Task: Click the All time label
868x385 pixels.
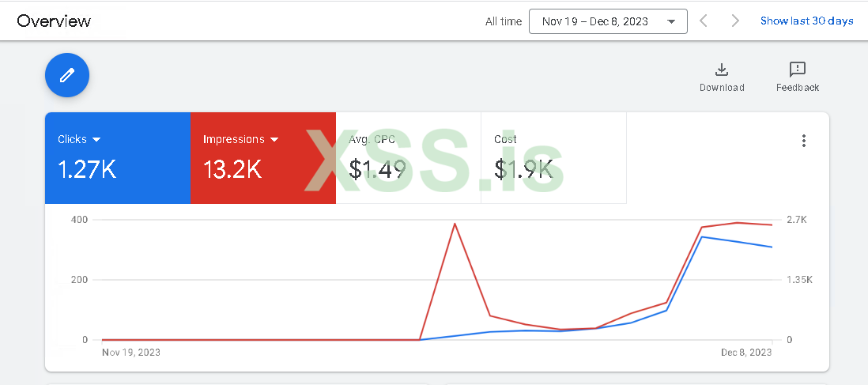Action: [x=504, y=21]
